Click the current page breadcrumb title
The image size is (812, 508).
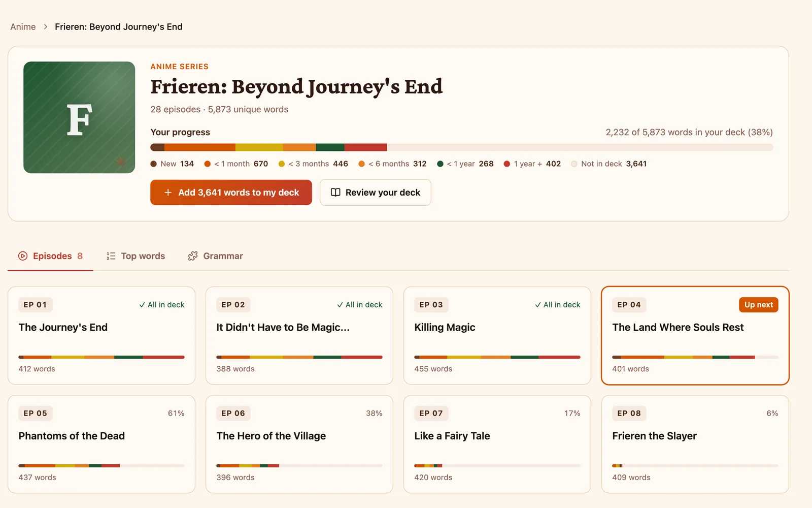click(x=119, y=27)
